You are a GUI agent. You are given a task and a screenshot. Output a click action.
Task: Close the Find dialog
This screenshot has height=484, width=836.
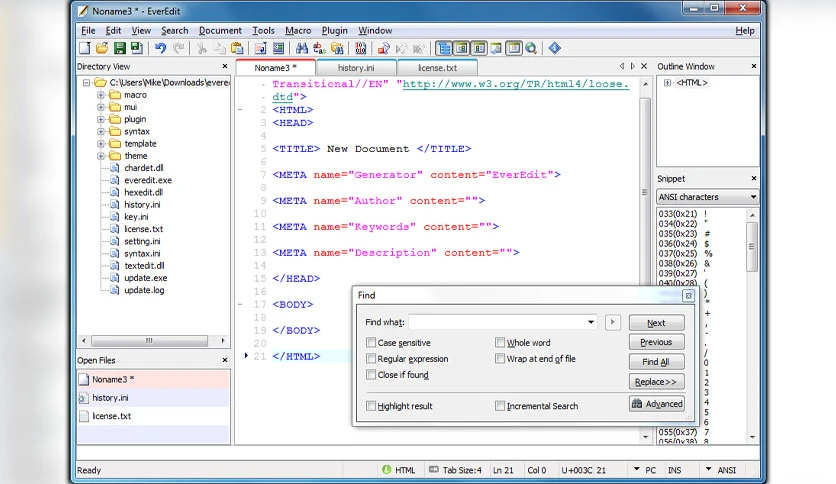[688, 295]
